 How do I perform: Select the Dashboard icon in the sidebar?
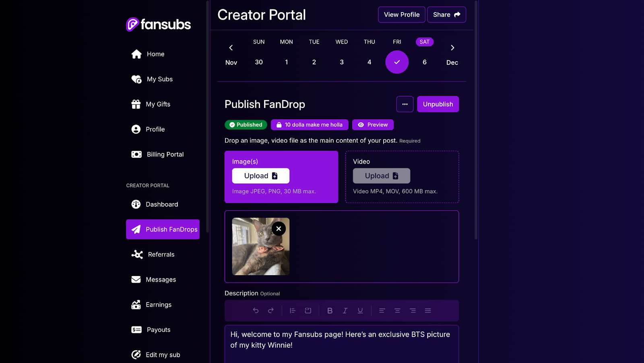tap(136, 204)
